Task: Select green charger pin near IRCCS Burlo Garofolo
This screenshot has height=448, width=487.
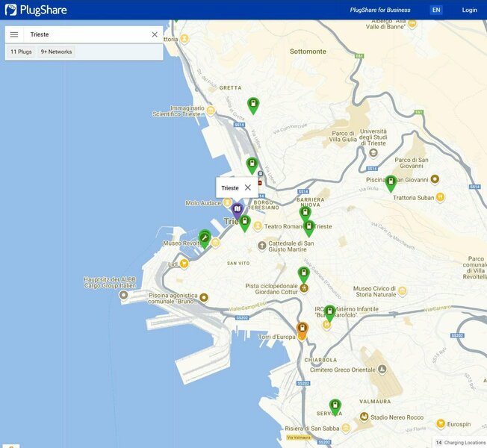Action: point(329,312)
